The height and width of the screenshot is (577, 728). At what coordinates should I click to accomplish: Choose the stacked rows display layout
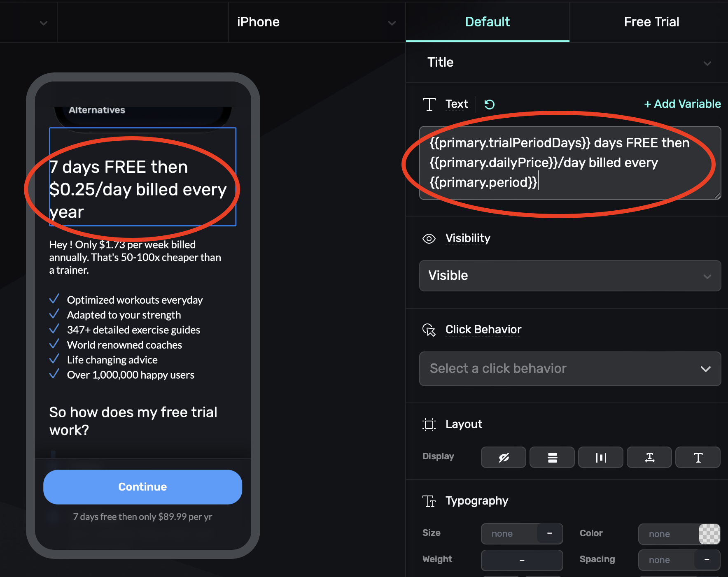tap(552, 457)
